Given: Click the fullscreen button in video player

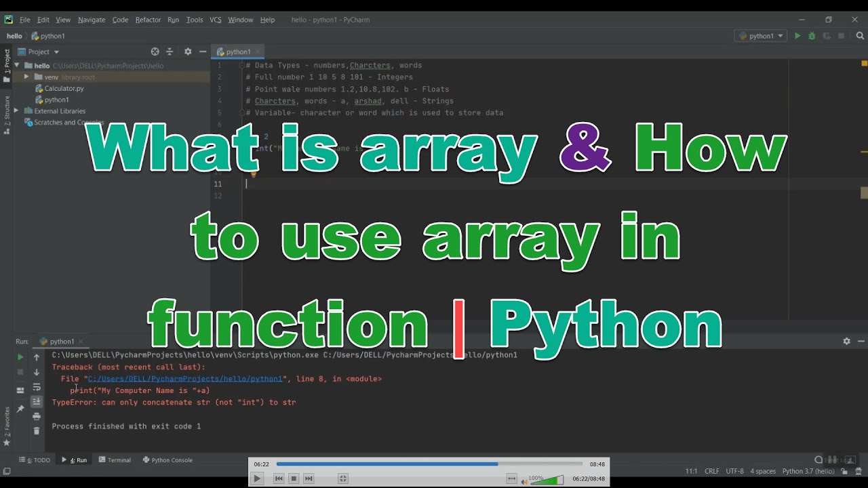Looking at the screenshot, I should (x=343, y=479).
